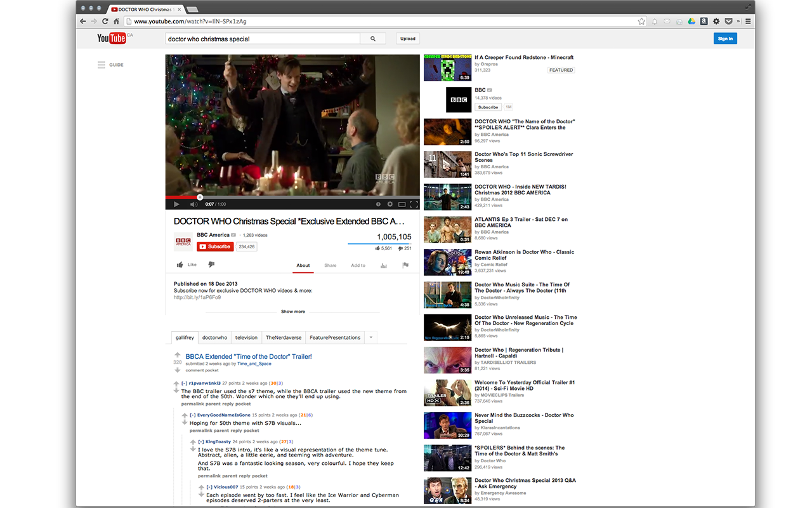Collapse EveryGoodNameIsGone's comment using [-]
Viewport: 812px width, 508px height.
[192, 415]
